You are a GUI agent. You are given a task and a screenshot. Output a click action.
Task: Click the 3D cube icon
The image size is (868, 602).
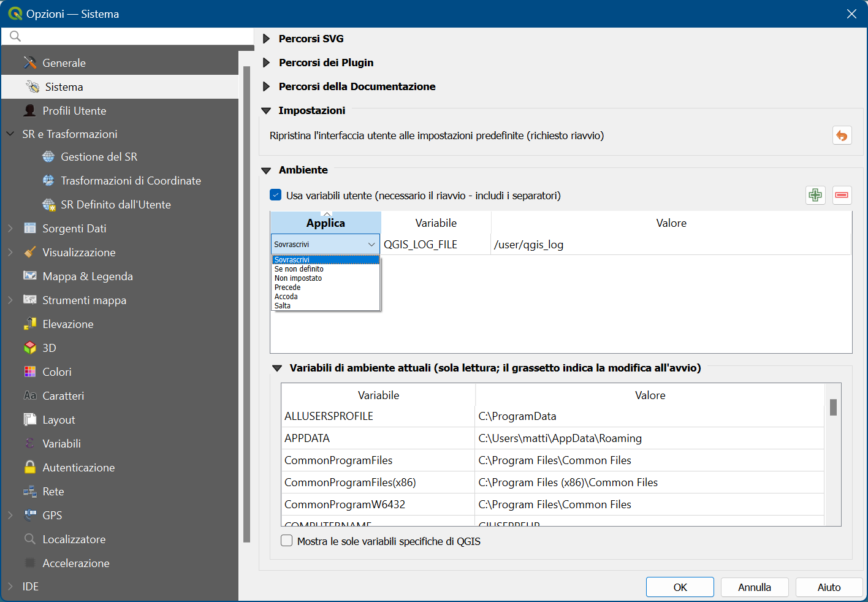click(30, 348)
